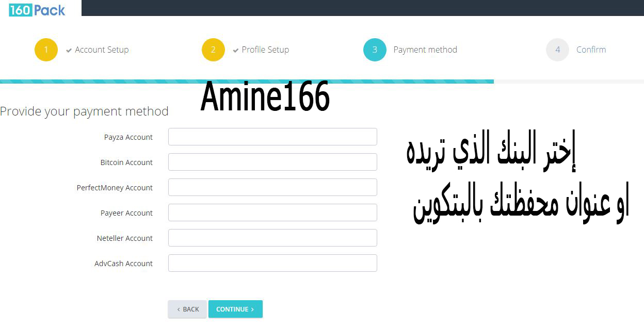Open the Account Setup step label

click(x=102, y=50)
